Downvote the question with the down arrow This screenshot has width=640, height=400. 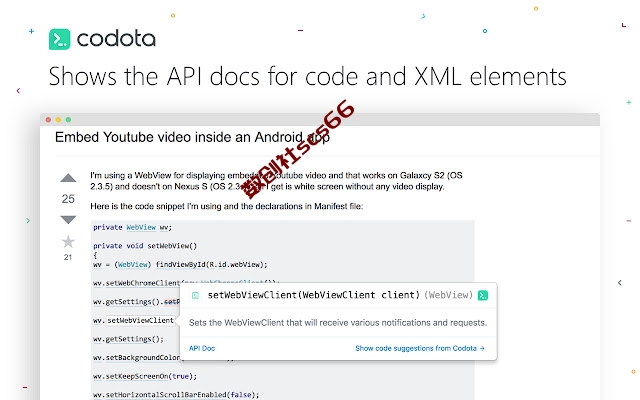[68, 220]
